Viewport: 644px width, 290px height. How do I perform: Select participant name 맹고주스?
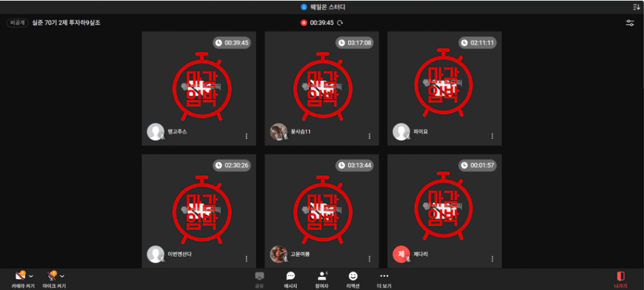(178, 132)
